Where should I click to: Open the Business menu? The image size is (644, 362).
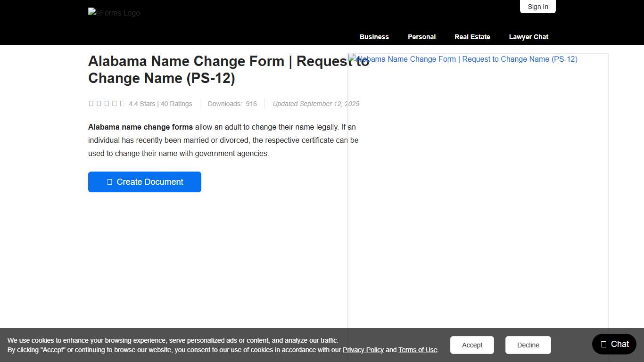pos(374,36)
